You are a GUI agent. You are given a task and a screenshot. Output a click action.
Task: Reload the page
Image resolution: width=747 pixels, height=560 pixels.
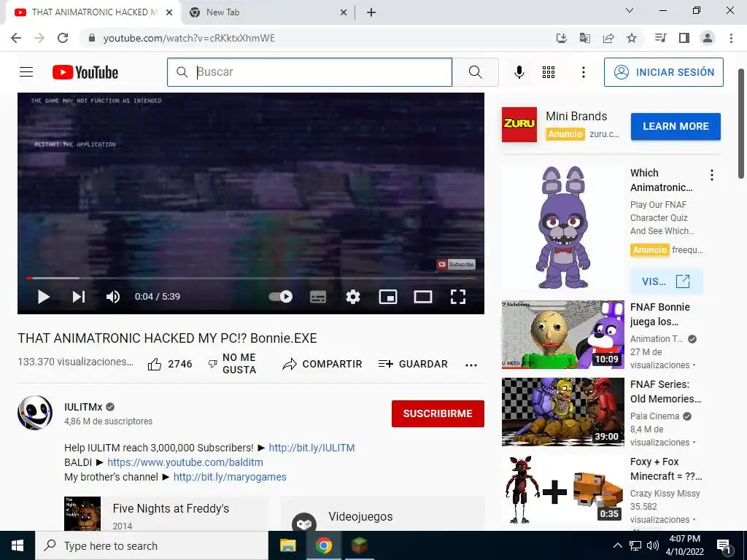(x=63, y=38)
